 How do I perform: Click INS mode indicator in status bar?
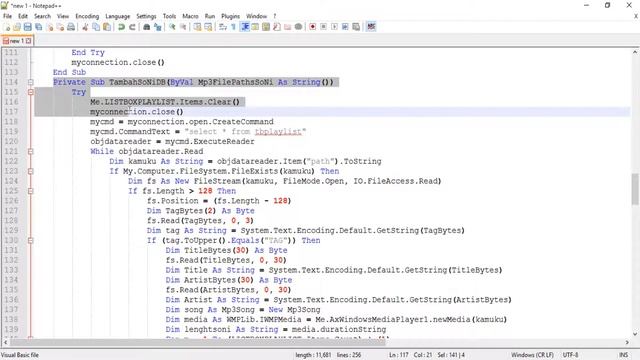(x=623, y=355)
